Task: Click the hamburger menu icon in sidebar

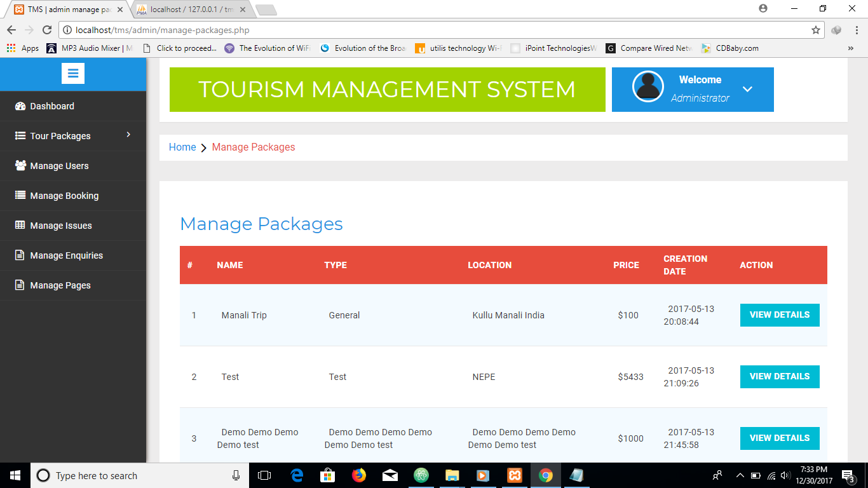Action: 73,74
